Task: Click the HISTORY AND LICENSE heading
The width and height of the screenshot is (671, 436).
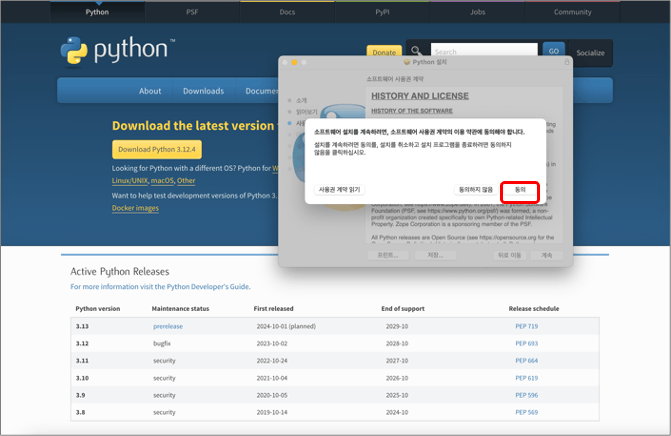Action: [420, 96]
